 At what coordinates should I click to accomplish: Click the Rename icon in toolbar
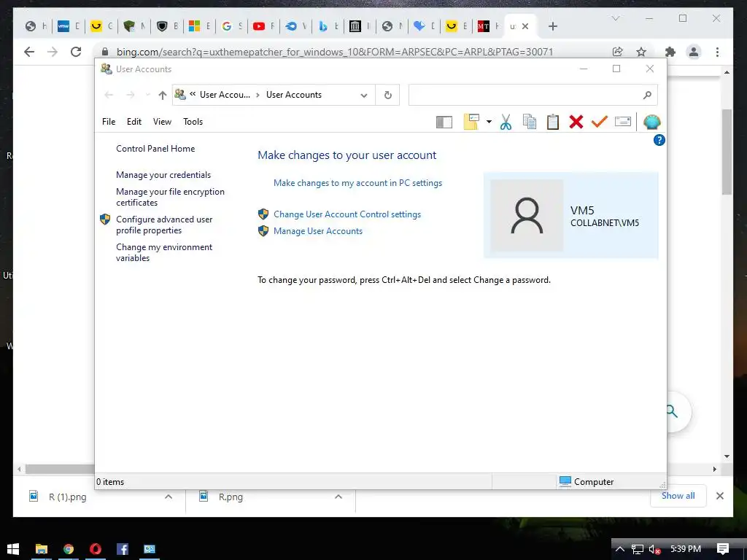click(x=623, y=122)
